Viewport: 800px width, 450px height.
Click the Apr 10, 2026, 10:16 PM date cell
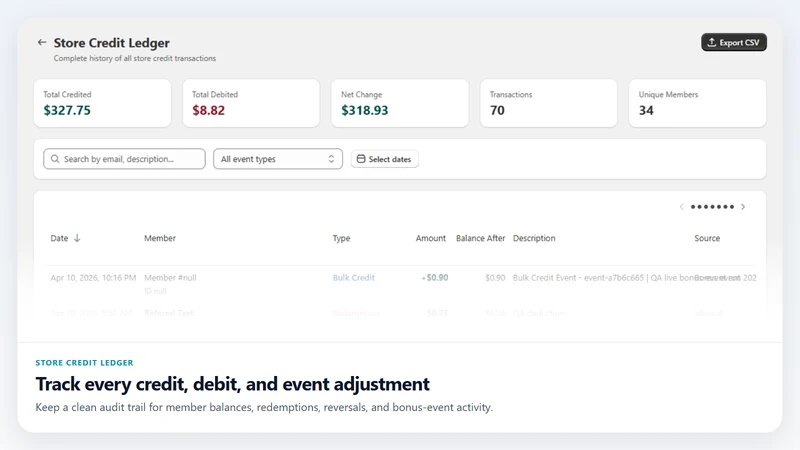pos(93,278)
